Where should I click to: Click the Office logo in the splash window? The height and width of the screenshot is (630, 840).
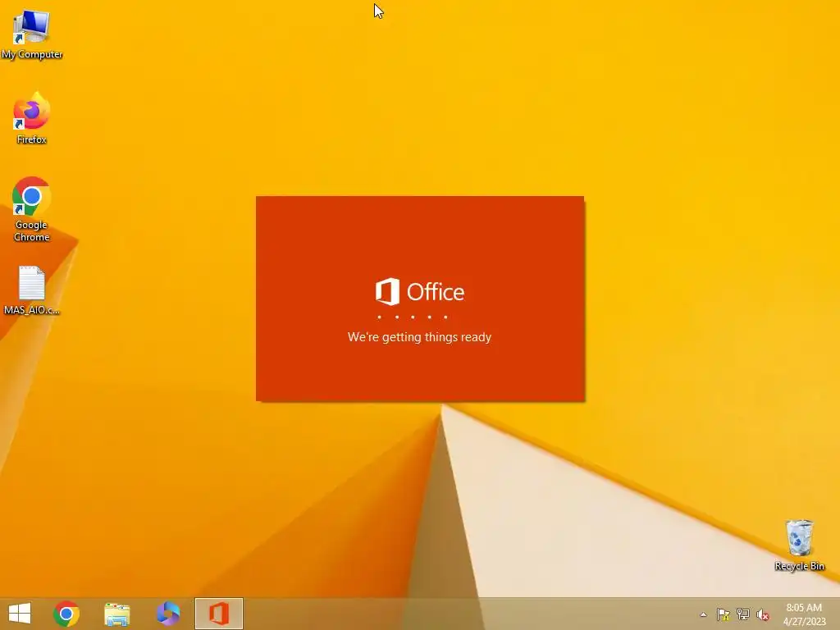(419, 291)
